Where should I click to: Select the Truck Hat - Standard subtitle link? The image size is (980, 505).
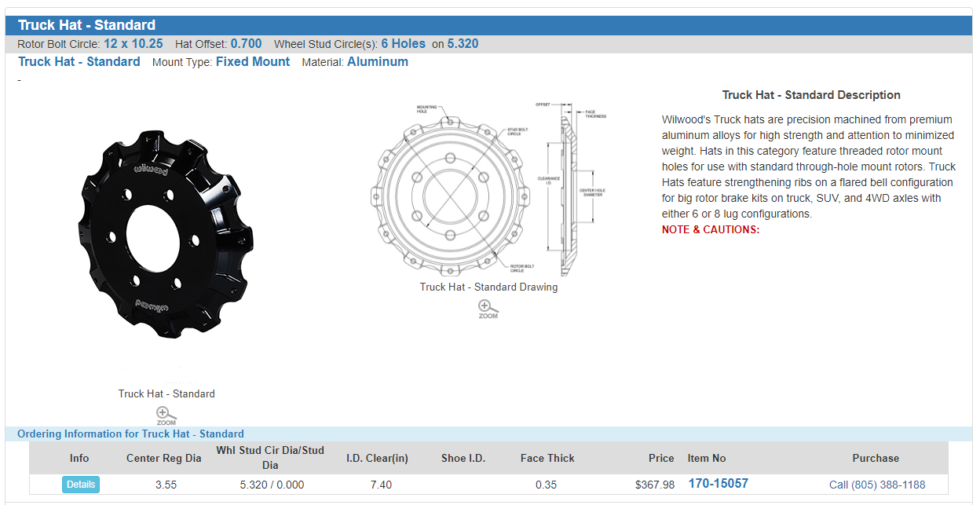coord(79,62)
